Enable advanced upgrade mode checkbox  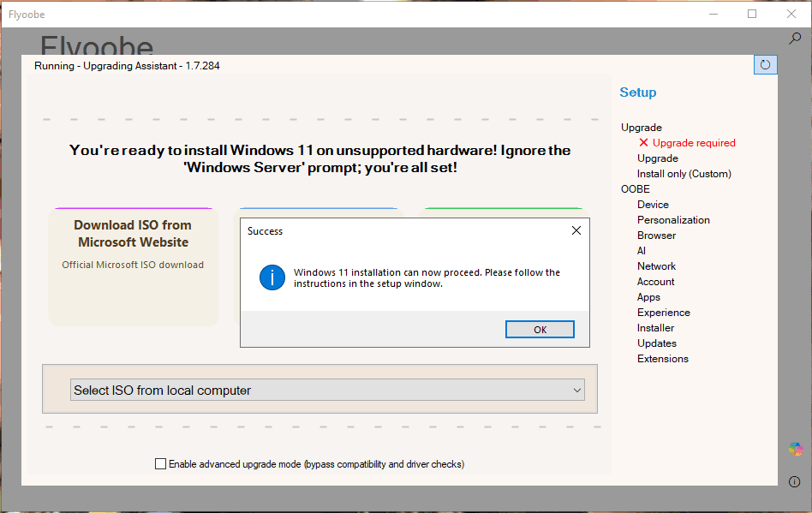[160, 464]
